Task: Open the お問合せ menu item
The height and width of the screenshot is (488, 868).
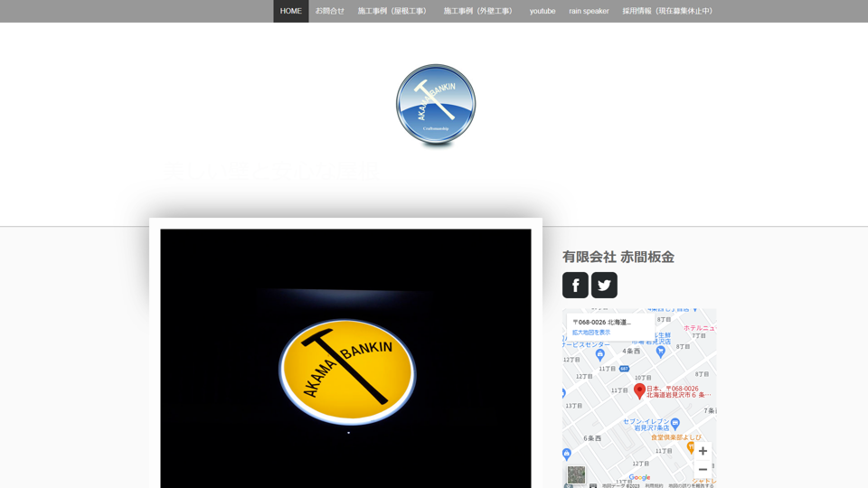Action: pos(330,11)
